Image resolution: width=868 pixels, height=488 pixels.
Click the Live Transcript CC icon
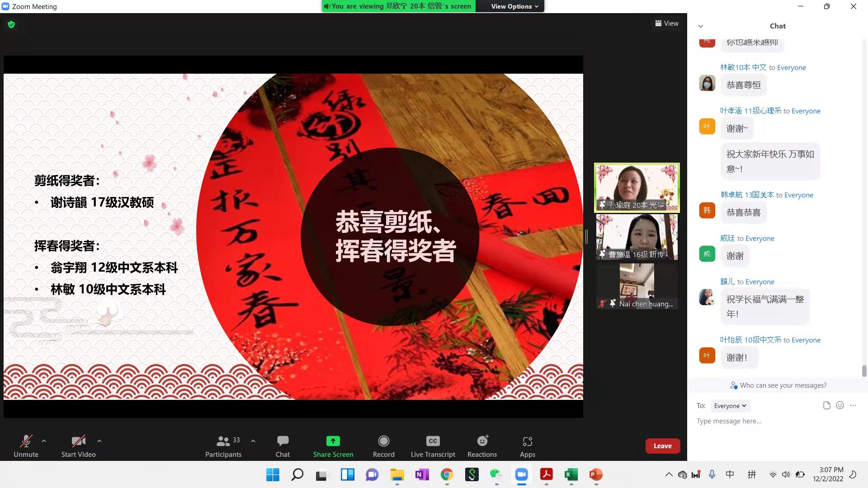click(x=433, y=441)
